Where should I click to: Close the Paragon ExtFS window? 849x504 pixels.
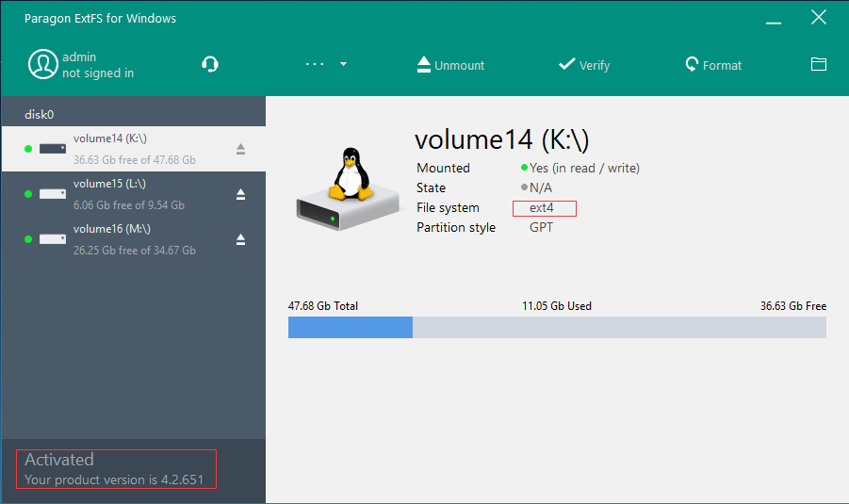[x=819, y=17]
